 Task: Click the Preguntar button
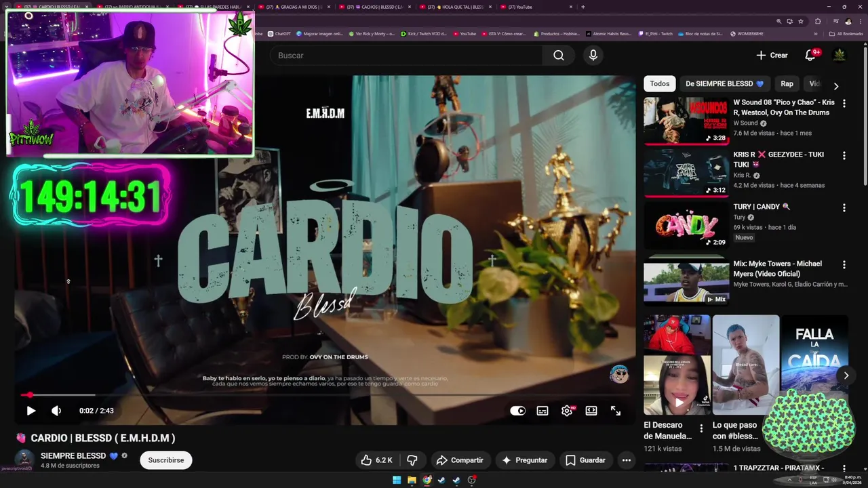tap(524, 460)
